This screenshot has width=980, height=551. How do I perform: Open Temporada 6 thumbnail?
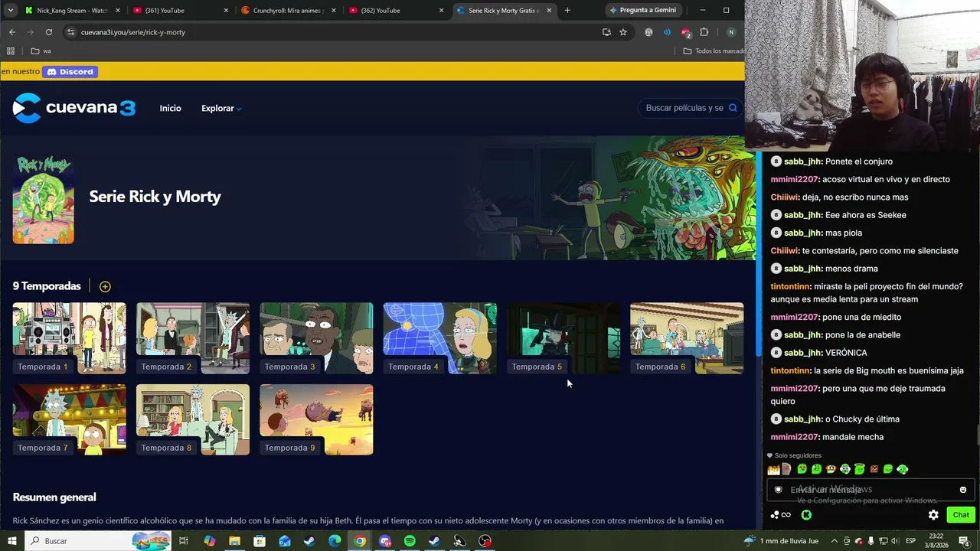(687, 338)
